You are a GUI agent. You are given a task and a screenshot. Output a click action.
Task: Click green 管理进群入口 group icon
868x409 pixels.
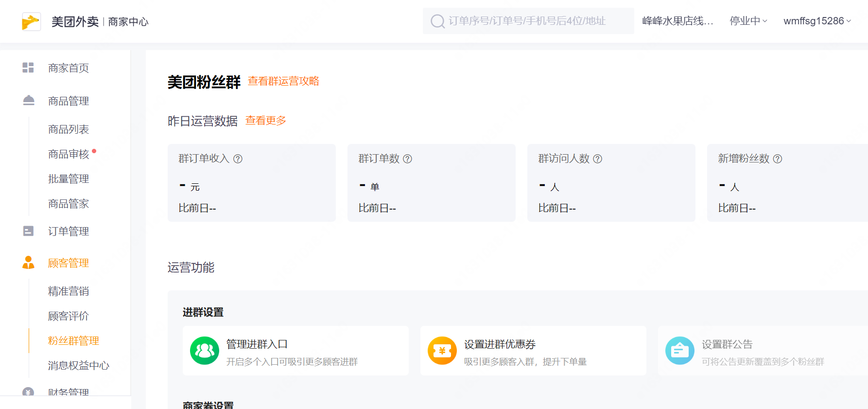205,351
